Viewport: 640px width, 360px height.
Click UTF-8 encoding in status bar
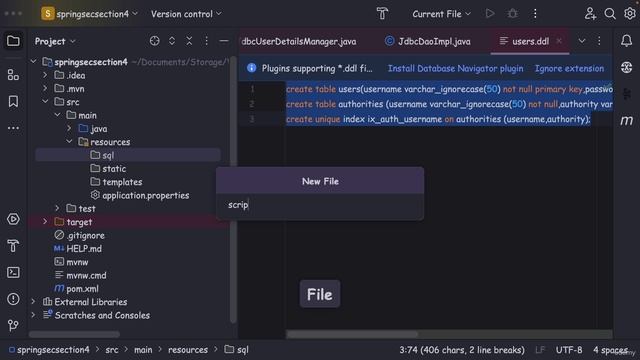[569, 350]
